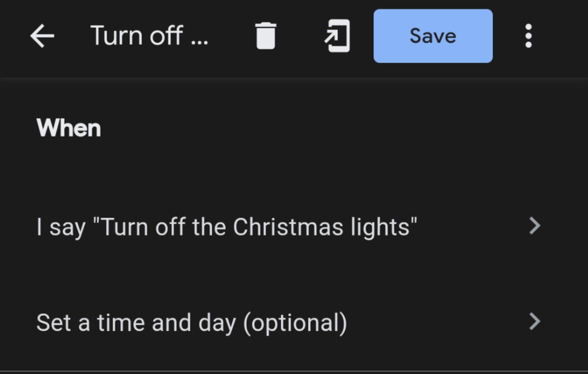Open the three-dot overflow menu
The image size is (588, 374).
coord(529,36)
